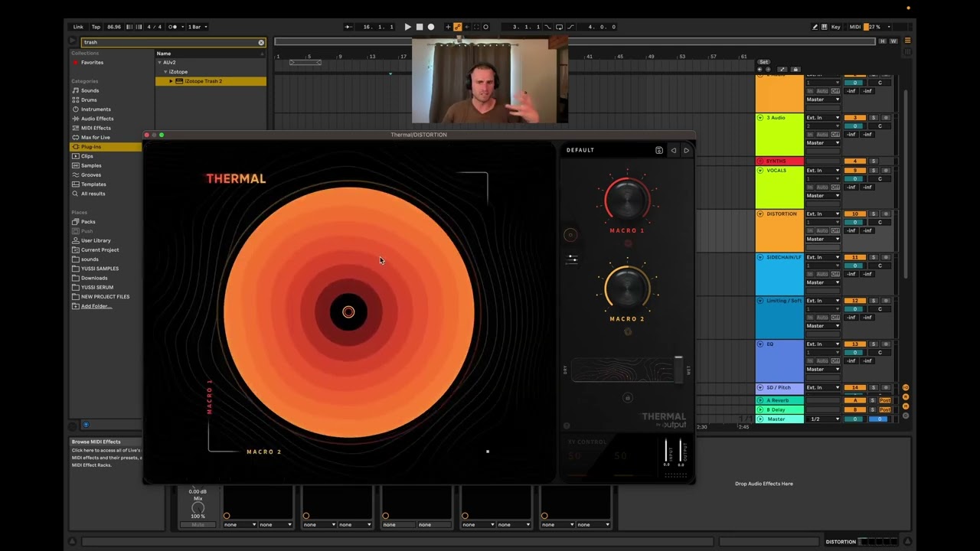Arm recording on the EQ track

point(886,344)
